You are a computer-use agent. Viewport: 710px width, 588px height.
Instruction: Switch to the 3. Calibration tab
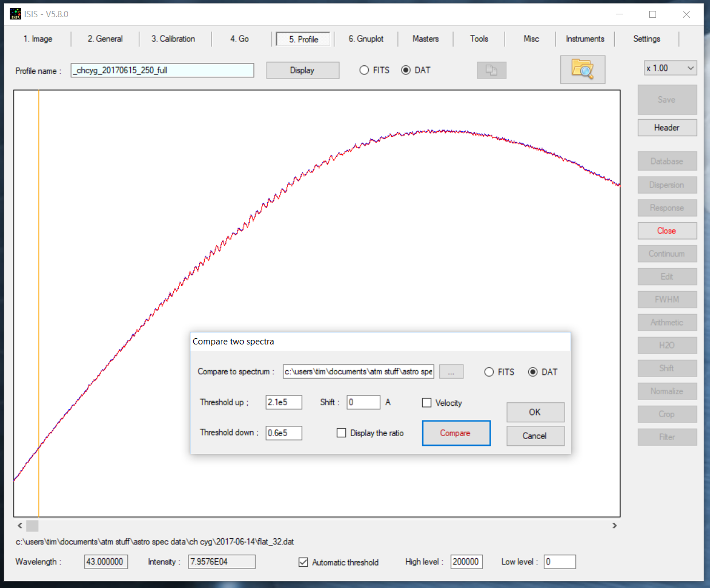(173, 39)
